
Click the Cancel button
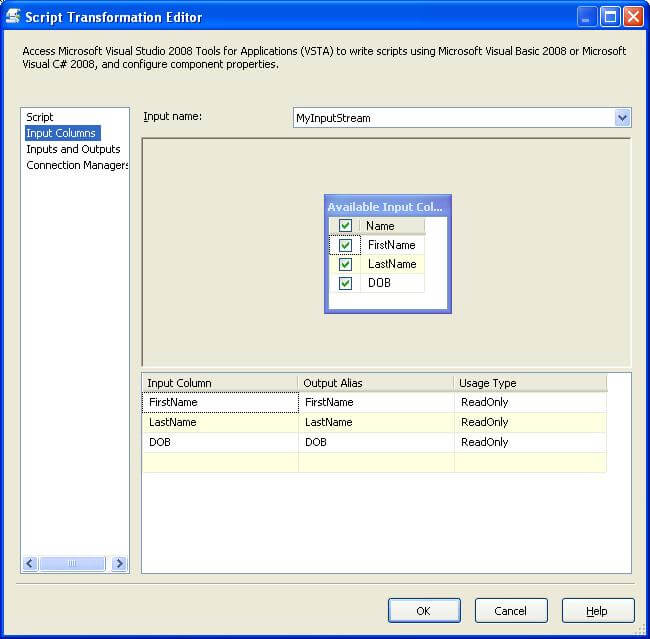point(511,610)
